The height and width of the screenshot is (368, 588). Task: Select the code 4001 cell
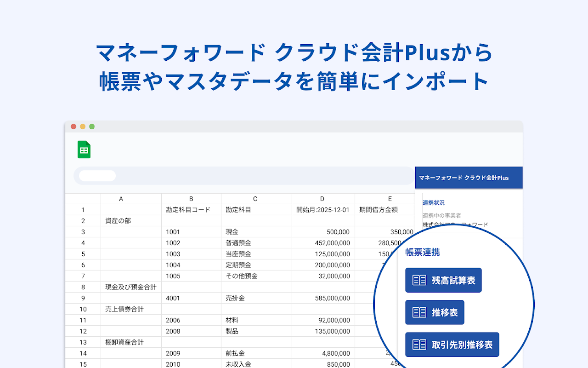pyautogui.click(x=191, y=298)
